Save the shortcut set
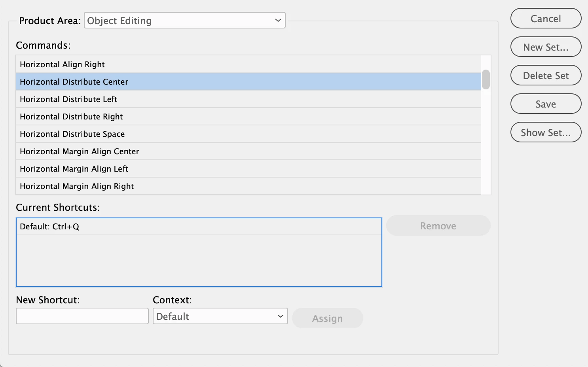The width and height of the screenshot is (588, 367). 546,104
